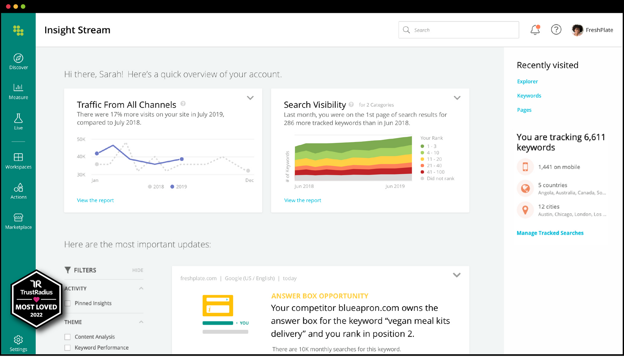Click the Filters funnel icon
The height and width of the screenshot is (364, 624).
coord(67,270)
